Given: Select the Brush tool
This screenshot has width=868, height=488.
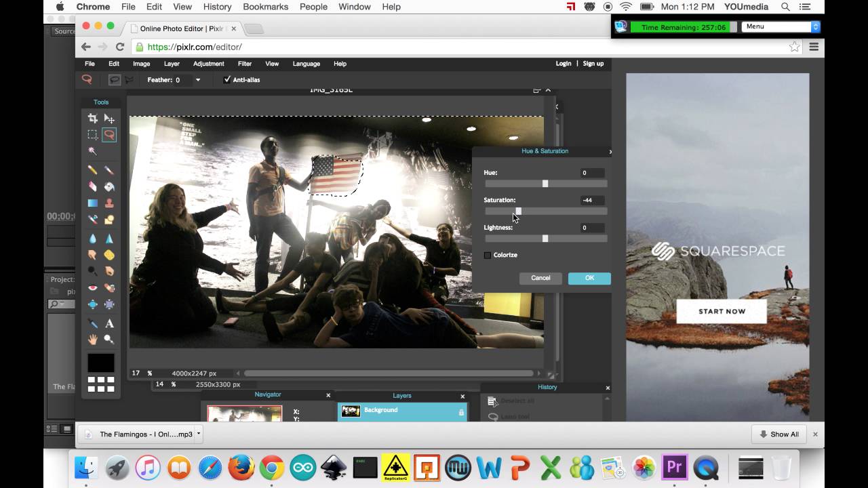Looking at the screenshot, I should click(109, 169).
